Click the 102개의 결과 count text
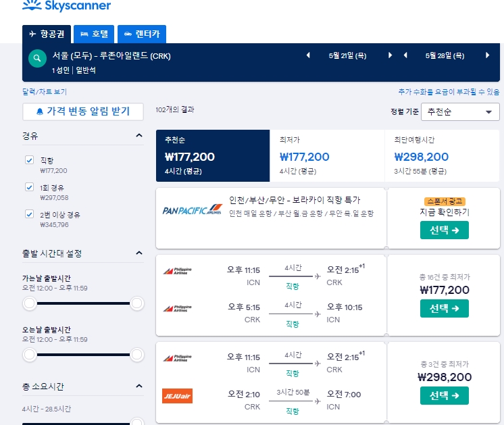This screenshot has height=425, width=504. [x=175, y=109]
